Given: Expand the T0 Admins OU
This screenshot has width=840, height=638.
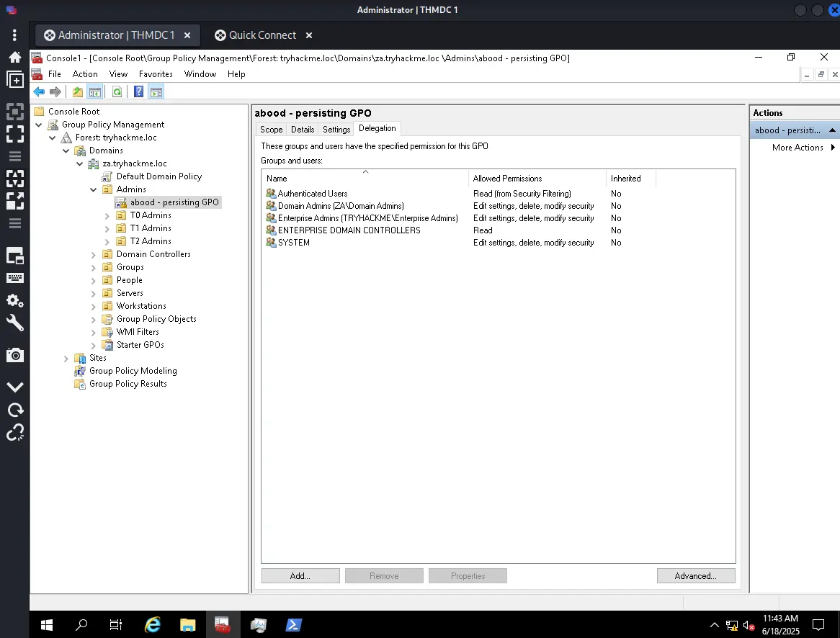Looking at the screenshot, I should click(107, 216).
